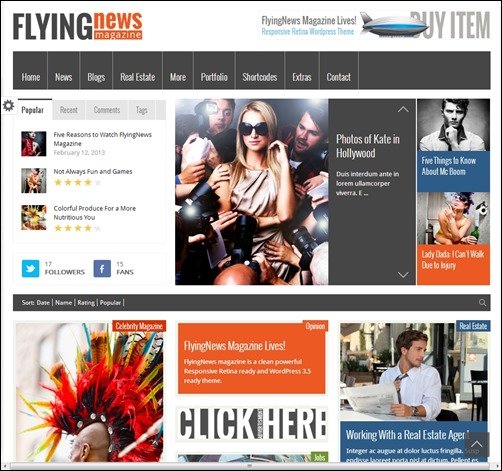Click the Opinion category label
The width and height of the screenshot is (502, 471).
coord(315,326)
